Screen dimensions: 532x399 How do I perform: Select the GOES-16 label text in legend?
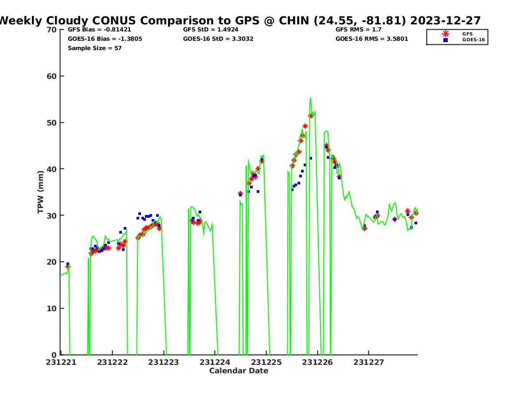coord(473,40)
